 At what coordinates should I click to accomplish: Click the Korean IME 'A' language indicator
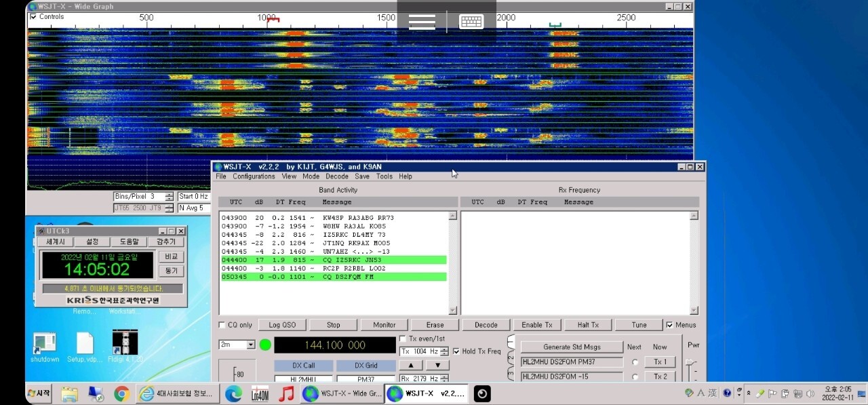[701, 393]
